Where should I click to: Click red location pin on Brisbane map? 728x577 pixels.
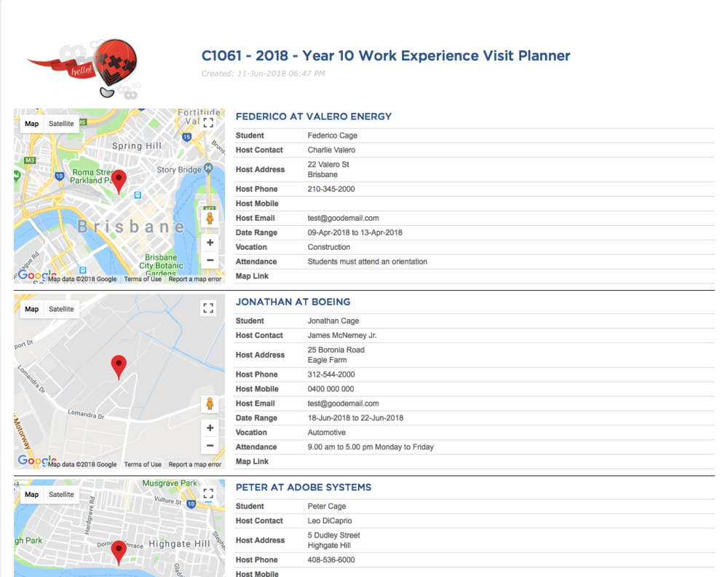119,181
